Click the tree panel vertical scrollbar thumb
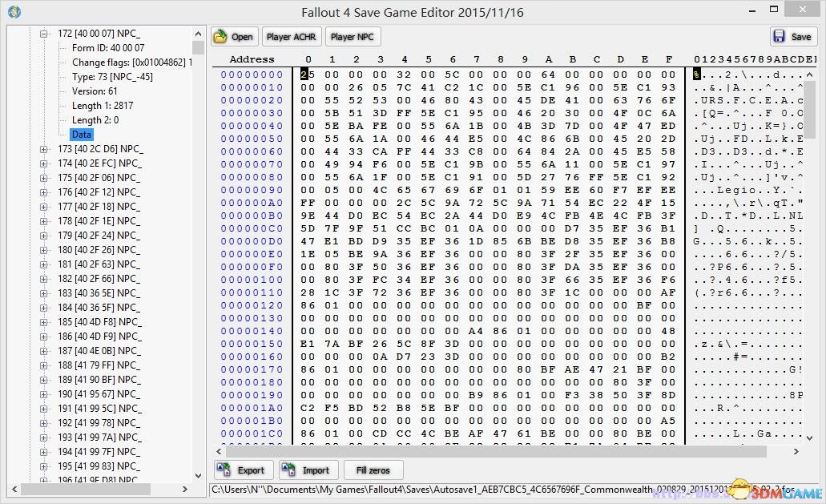The width and height of the screenshot is (826, 504). [198, 48]
